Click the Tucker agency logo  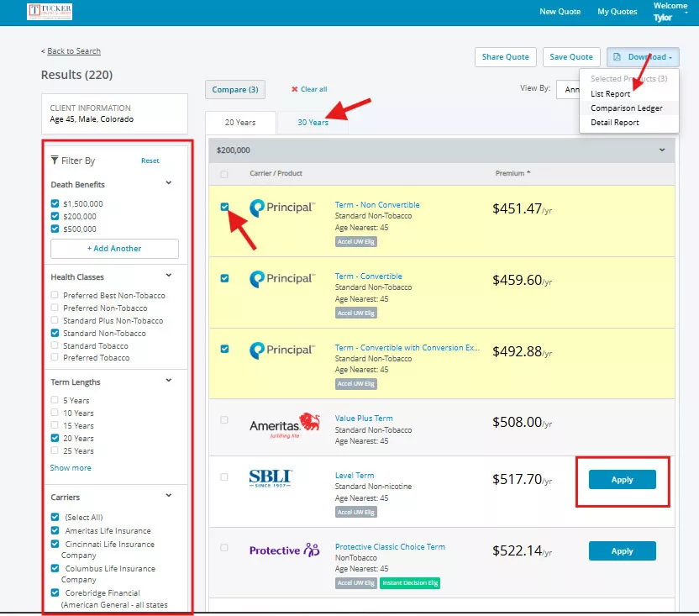click(x=50, y=12)
